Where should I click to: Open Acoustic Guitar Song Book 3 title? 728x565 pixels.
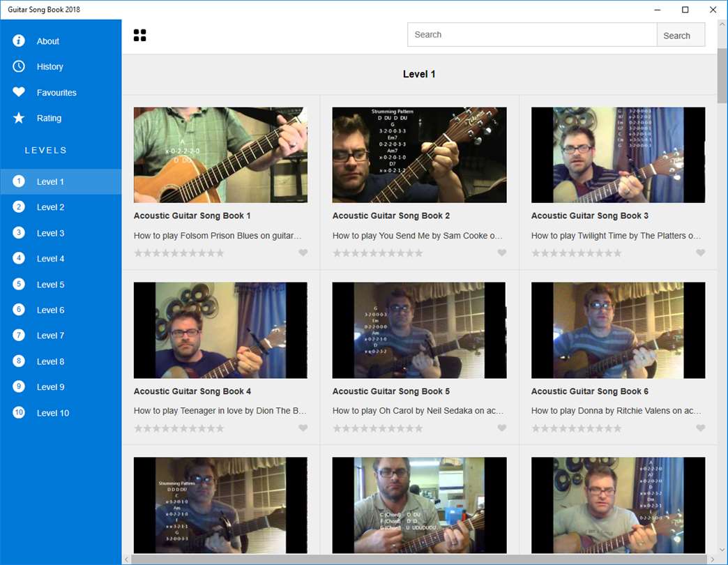[x=590, y=216]
